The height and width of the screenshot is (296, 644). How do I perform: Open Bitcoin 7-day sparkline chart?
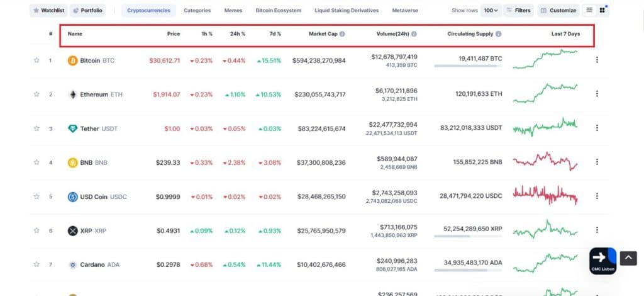coord(545,59)
